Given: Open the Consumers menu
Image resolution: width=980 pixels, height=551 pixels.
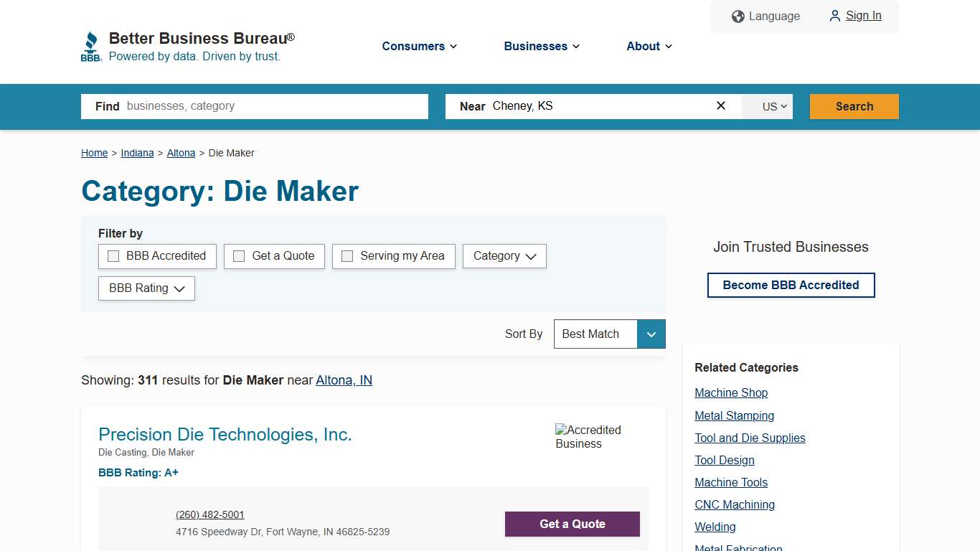Looking at the screenshot, I should [x=419, y=46].
